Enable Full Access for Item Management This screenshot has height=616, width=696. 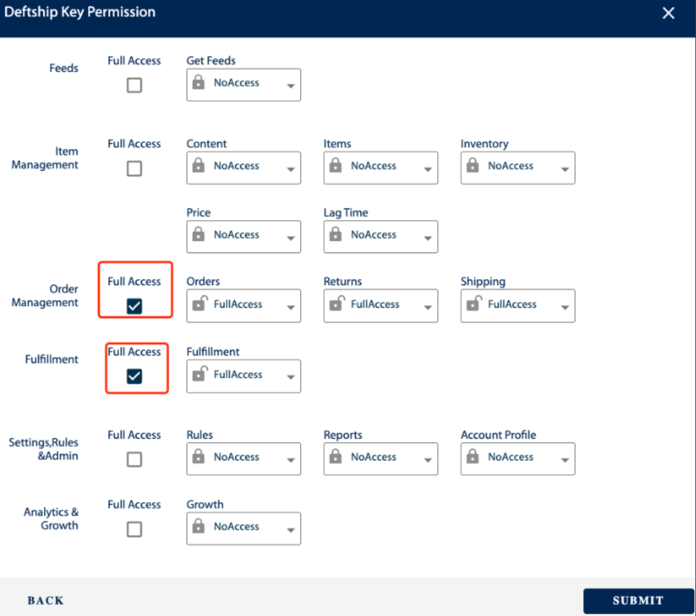(x=135, y=168)
